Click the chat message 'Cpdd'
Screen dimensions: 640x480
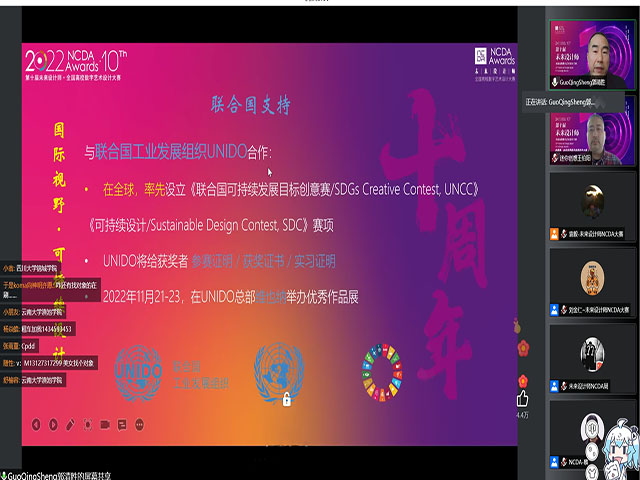coord(20,346)
